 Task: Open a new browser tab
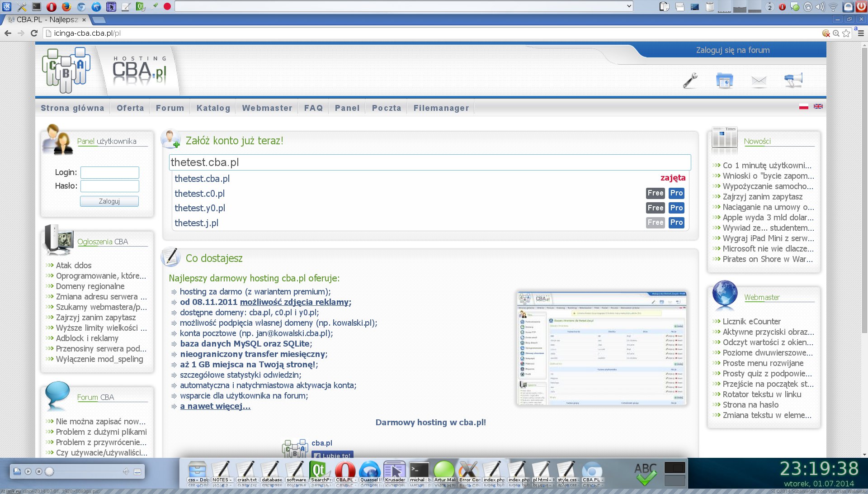tap(98, 20)
